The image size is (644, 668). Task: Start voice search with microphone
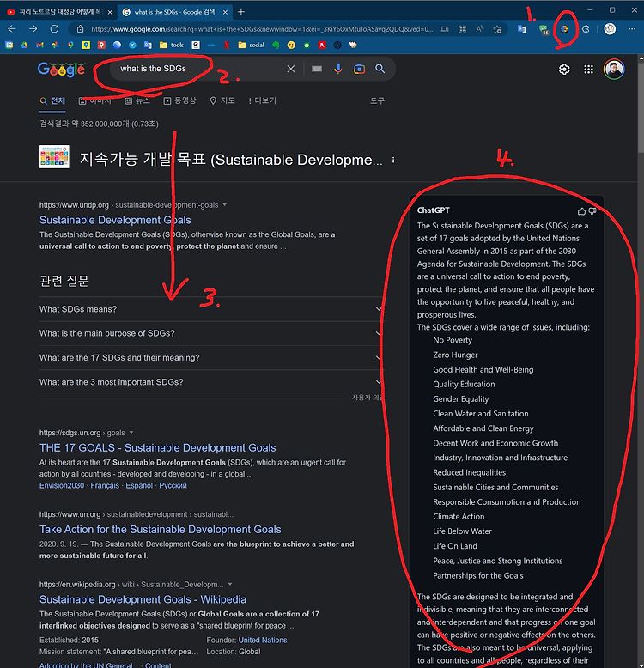click(337, 69)
